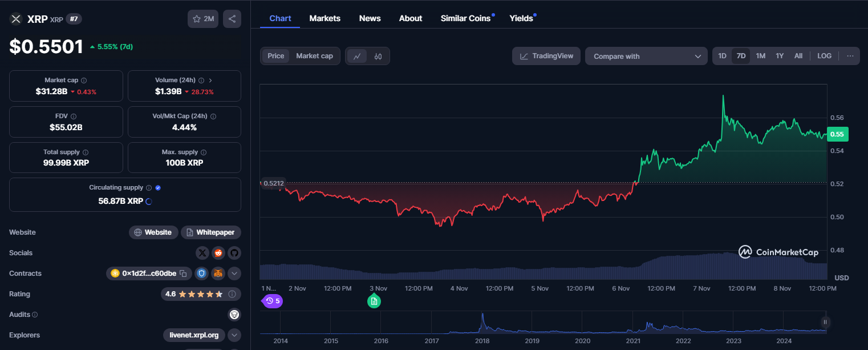This screenshot has height=350, width=868.
Task: Click the range slider handle on timeline
Action: pyautogui.click(x=825, y=322)
